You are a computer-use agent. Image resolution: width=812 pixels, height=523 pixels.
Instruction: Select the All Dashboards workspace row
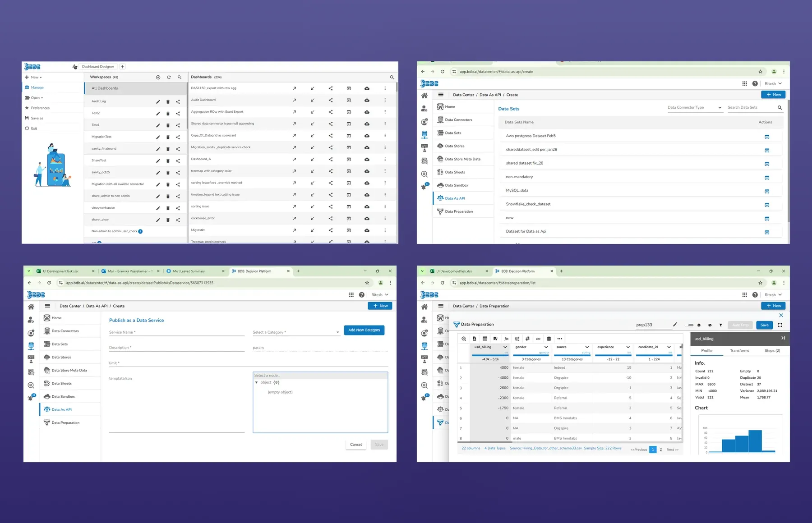[x=135, y=88]
